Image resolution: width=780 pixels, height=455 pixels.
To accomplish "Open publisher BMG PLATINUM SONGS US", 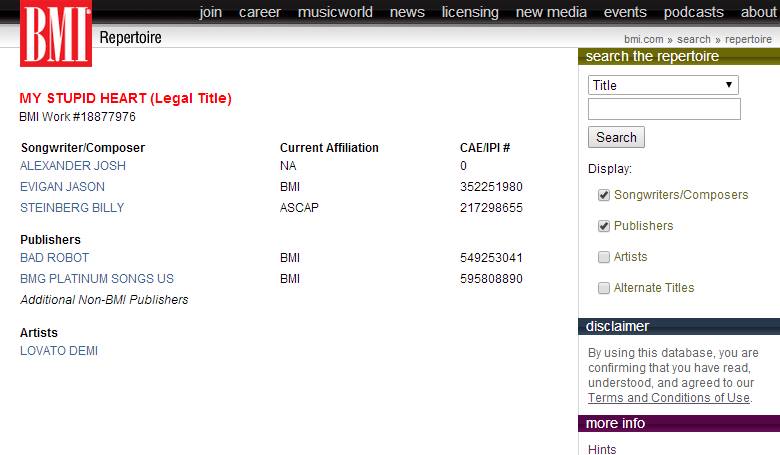I will [x=97, y=278].
